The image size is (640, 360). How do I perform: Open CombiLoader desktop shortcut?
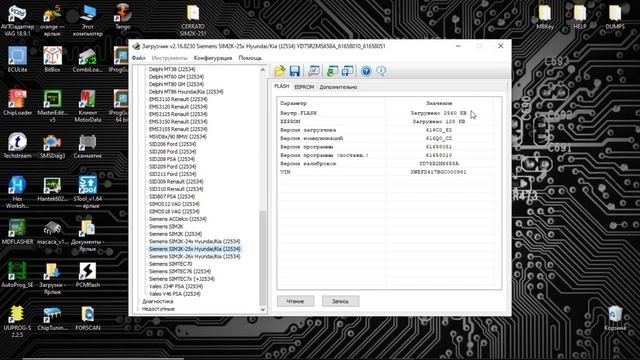(87, 59)
